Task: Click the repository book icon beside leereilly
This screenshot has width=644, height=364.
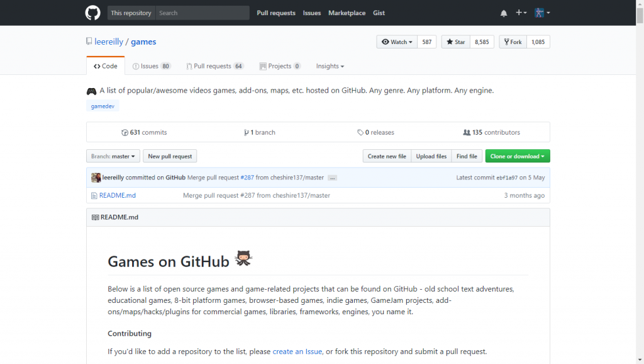Action: pos(89,41)
